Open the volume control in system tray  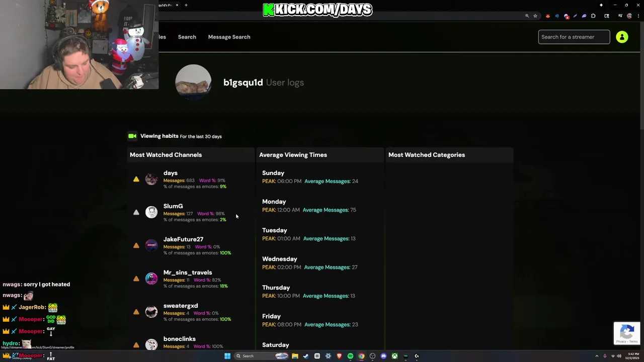click(x=619, y=356)
